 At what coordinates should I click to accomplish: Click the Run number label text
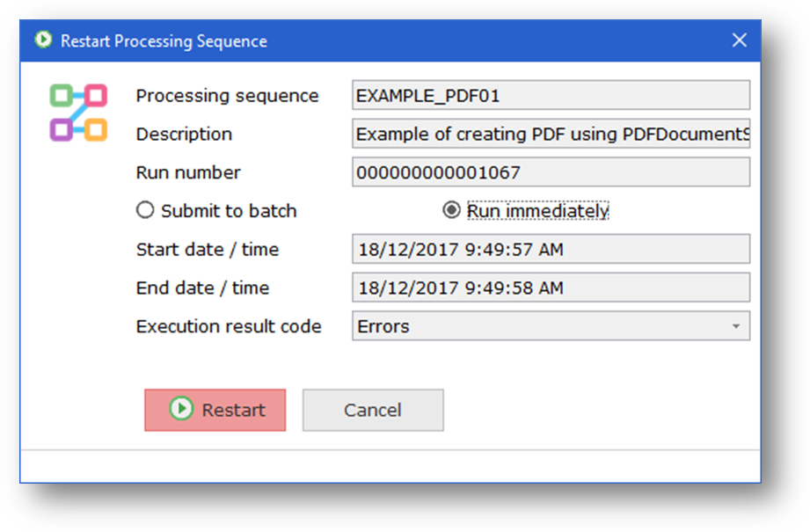coord(188,172)
